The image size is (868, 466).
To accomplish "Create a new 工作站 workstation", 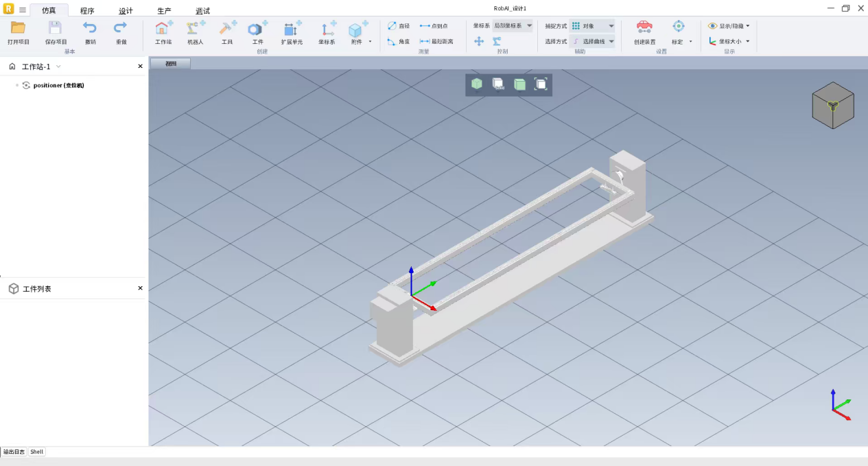I will point(163,29).
